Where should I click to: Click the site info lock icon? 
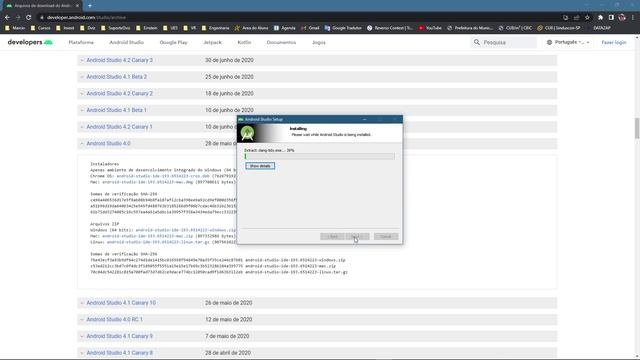tap(42, 18)
